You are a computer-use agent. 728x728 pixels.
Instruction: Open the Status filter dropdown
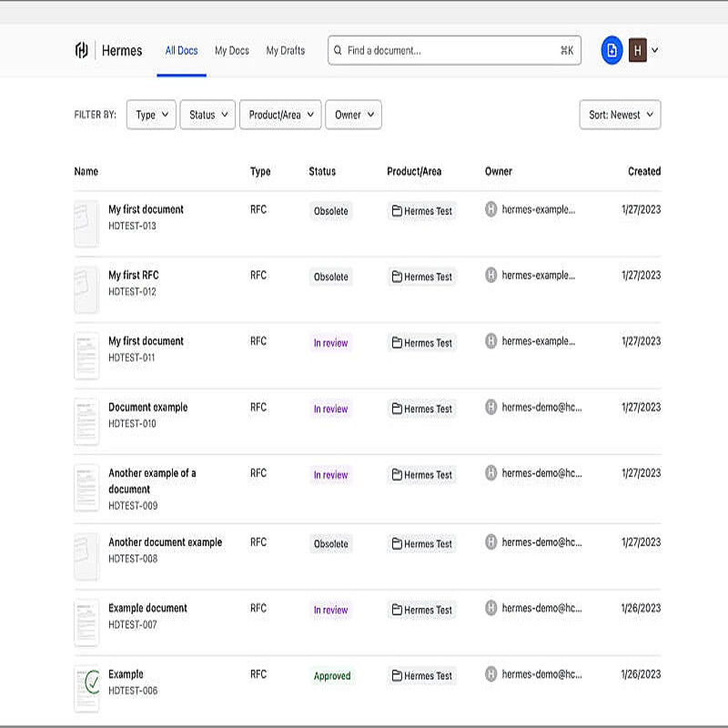pyautogui.click(x=207, y=115)
